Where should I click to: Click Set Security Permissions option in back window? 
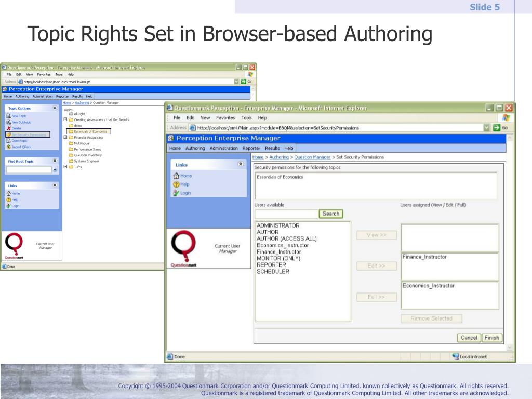pos(28,135)
